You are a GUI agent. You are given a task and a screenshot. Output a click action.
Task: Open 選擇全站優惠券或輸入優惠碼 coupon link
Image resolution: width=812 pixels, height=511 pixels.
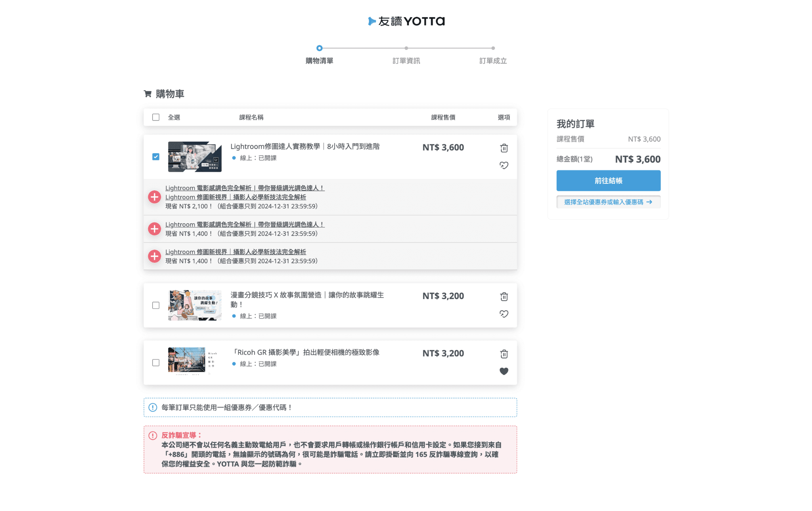[608, 202]
